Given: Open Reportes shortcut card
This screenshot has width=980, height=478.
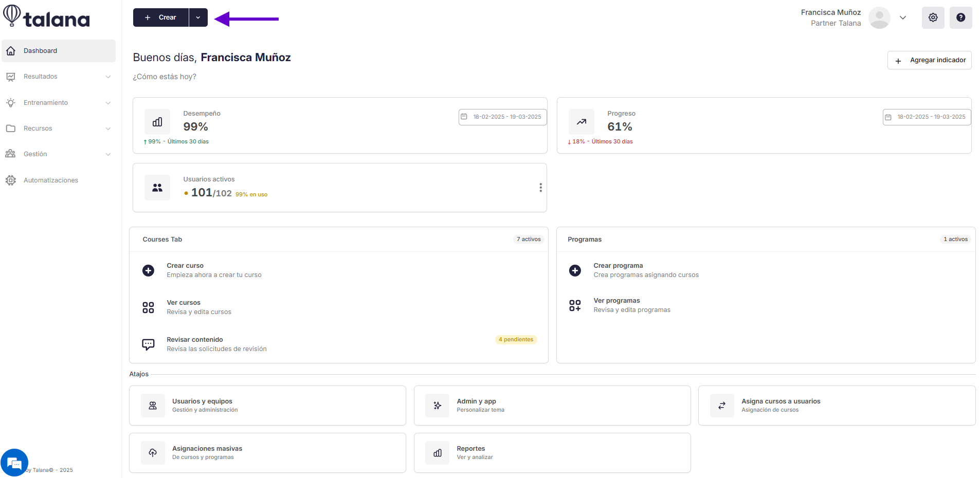Looking at the screenshot, I should click(552, 453).
